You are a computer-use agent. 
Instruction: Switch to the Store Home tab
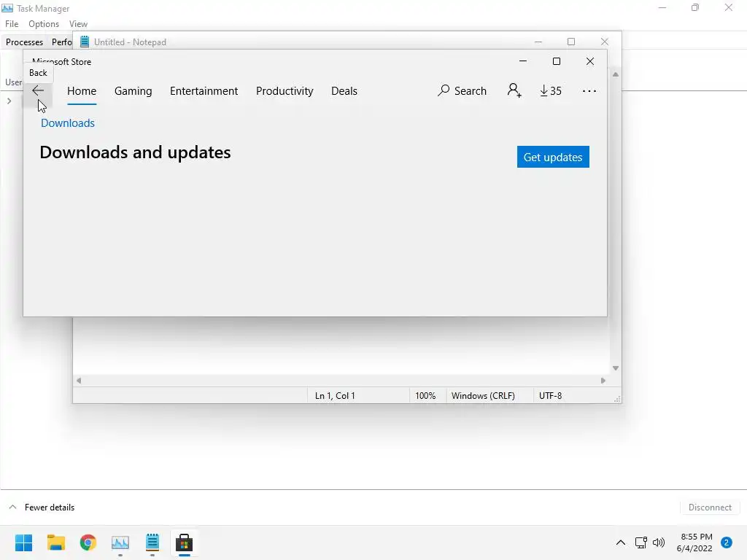82,91
